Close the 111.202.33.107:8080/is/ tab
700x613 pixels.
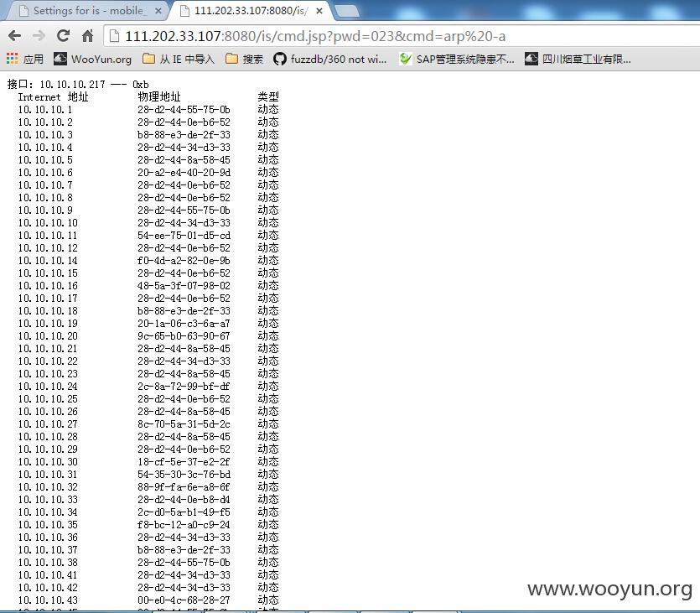[319, 11]
